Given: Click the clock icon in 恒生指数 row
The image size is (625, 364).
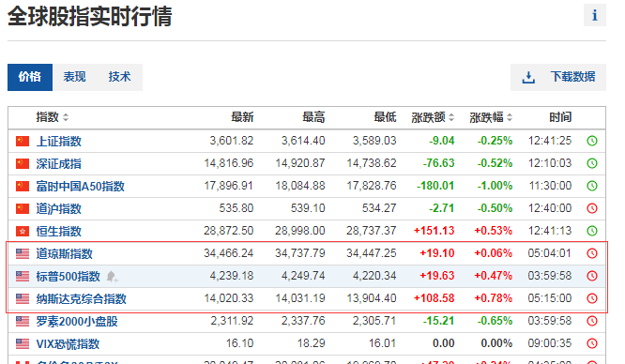Looking at the screenshot, I should 592,231.
